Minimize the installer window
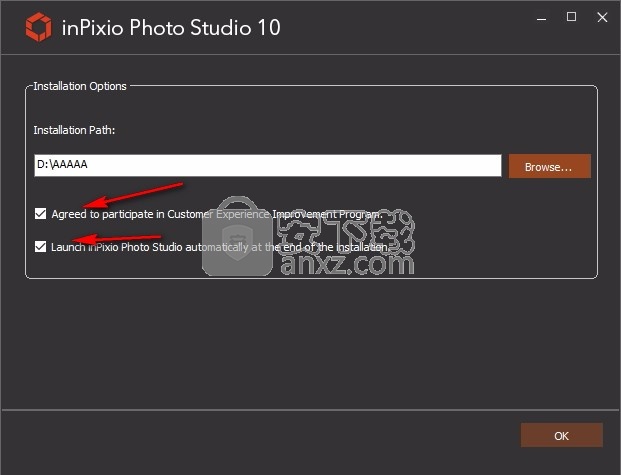This screenshot has height=475, width=621. click(x=541, y=17)
